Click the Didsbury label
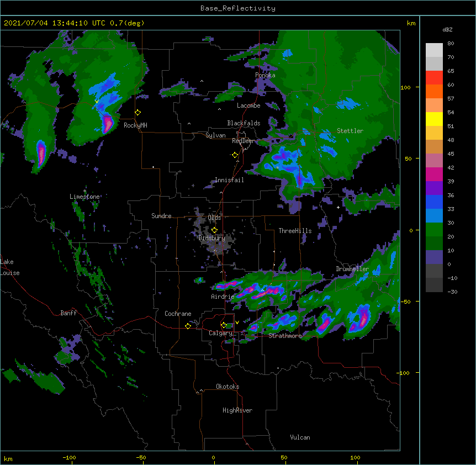476x465 pixels. tap(211, 238)
